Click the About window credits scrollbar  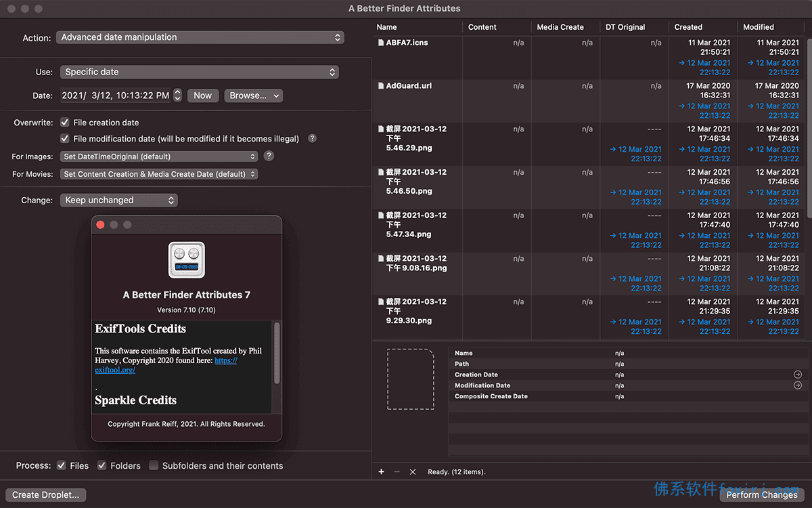click(x=276, y=354)
